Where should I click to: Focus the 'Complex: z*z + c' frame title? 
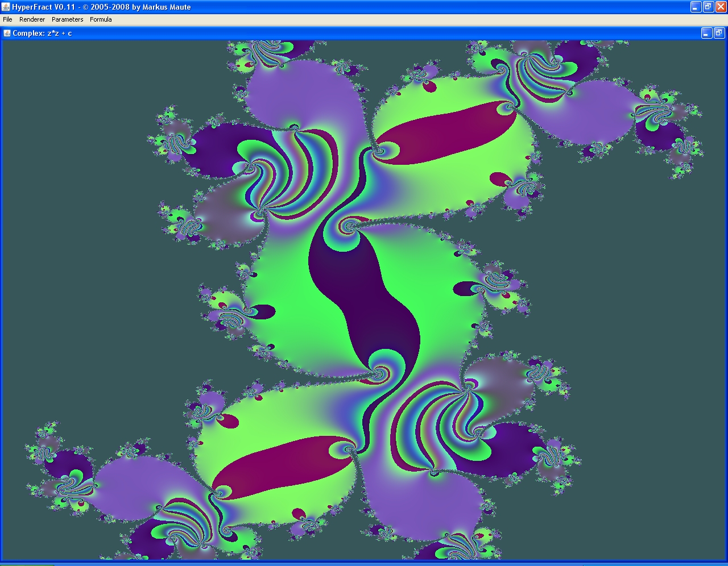pyautogui.click(x=42, y=33)
